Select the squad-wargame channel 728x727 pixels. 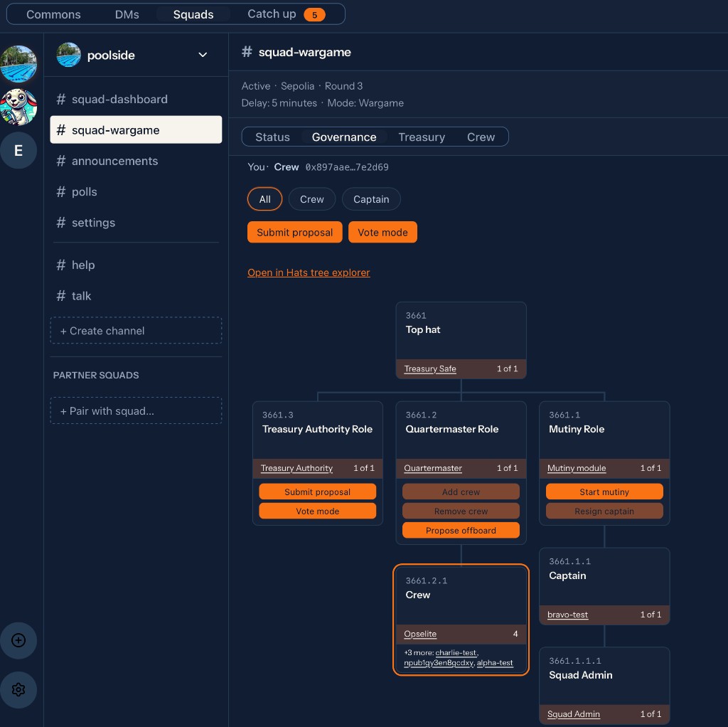click(x=136, y=129)
